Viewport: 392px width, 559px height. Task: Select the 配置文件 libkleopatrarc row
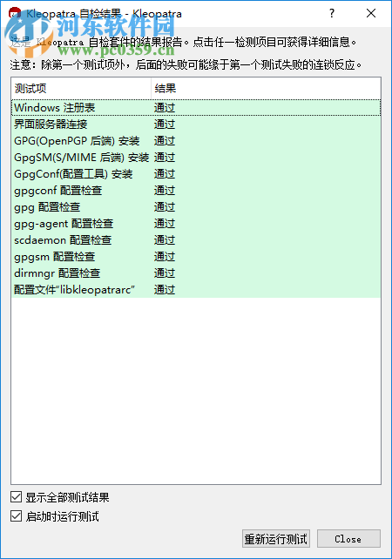[x=196, y=290]
